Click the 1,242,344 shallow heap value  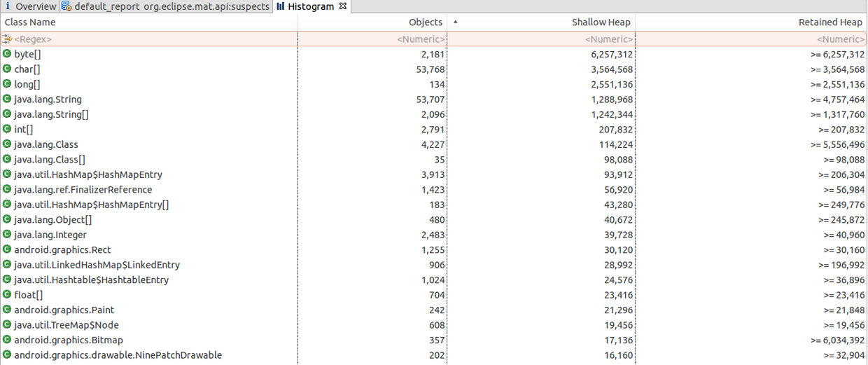[x=611, y=115]
